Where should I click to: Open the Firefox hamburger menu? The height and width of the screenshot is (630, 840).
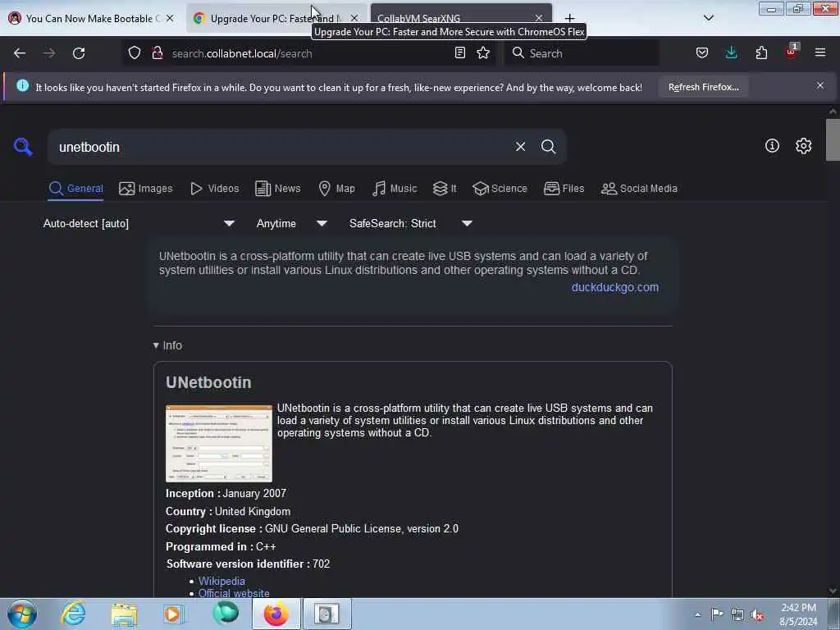point(820,52)
